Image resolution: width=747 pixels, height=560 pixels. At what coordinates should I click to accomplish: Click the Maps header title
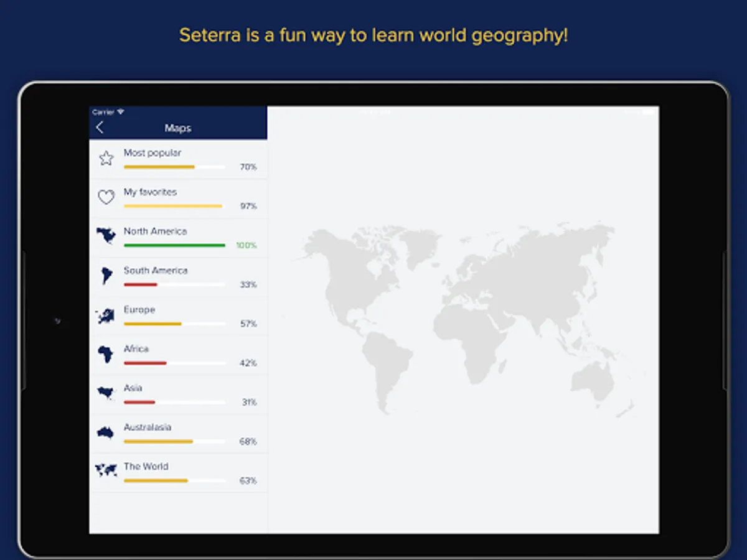(178, 128)
